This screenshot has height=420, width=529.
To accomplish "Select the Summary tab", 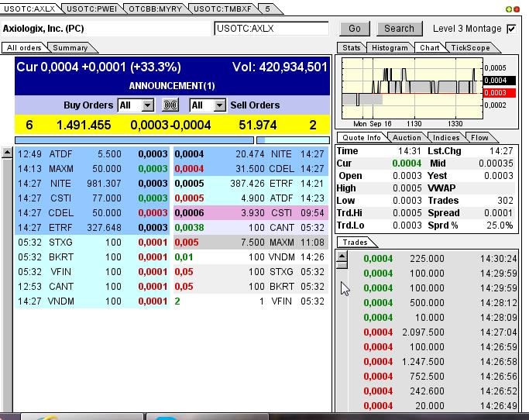I will (70, 48).
